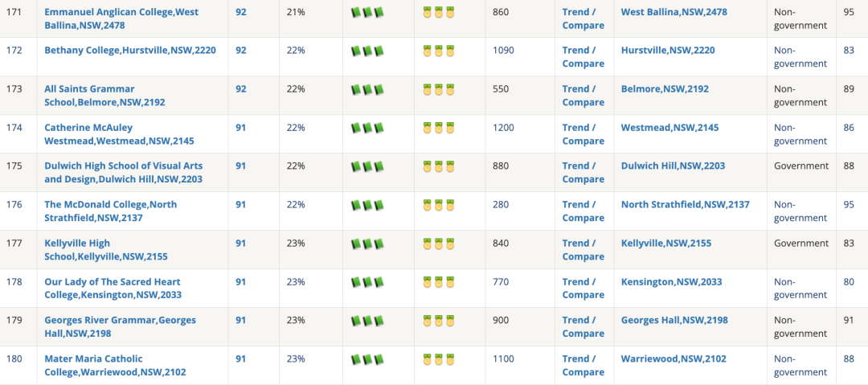The image size is (868, 385).
Task: Open Kensington,NSW,2033 suburb link
Action: click(671, 281)
